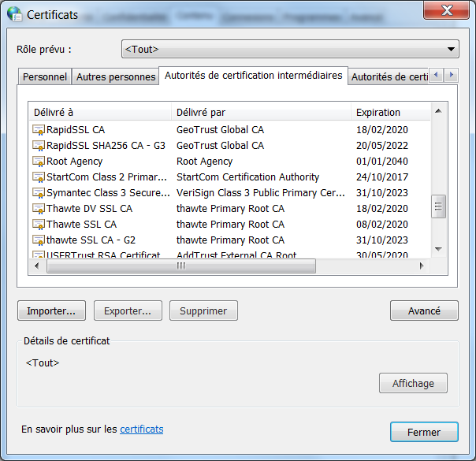Open the Rôle prévu dropdown

[x=290, y=49]
